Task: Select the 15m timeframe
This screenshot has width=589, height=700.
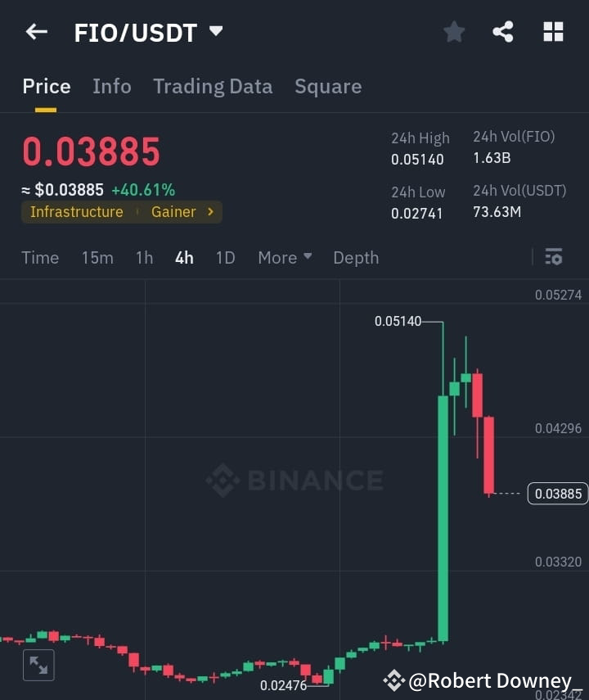Action: [97, 257]
